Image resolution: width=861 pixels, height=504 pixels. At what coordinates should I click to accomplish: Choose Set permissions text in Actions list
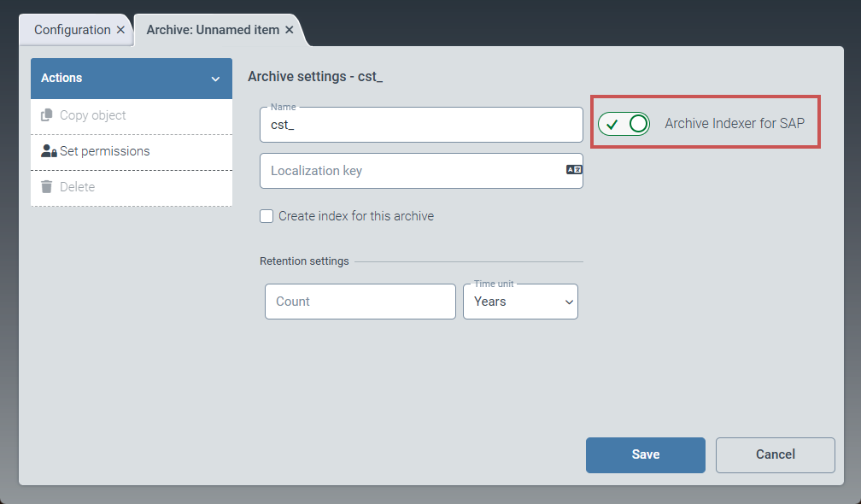tap(104, 151)
